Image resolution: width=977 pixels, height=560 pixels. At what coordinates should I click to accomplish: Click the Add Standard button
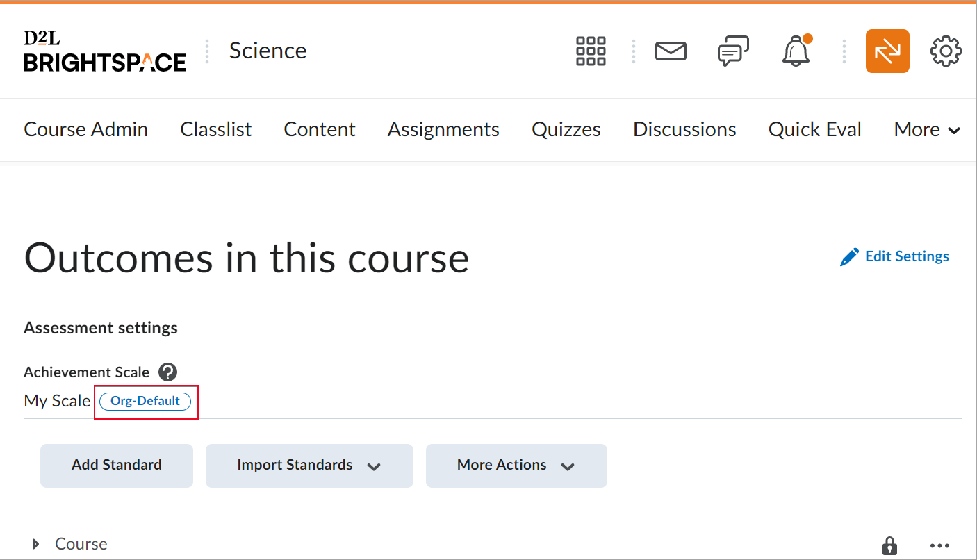click(116, 466)
